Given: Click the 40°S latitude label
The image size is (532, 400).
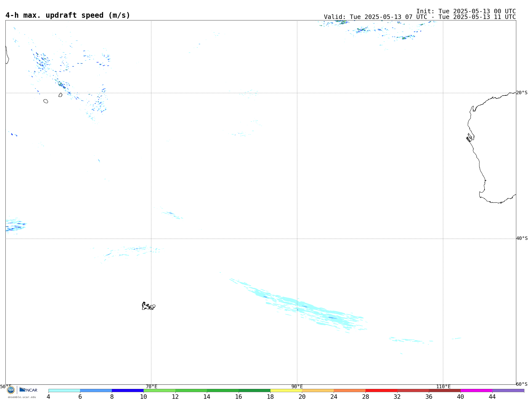Looking at the screenshot, I should tap(522, 238).
